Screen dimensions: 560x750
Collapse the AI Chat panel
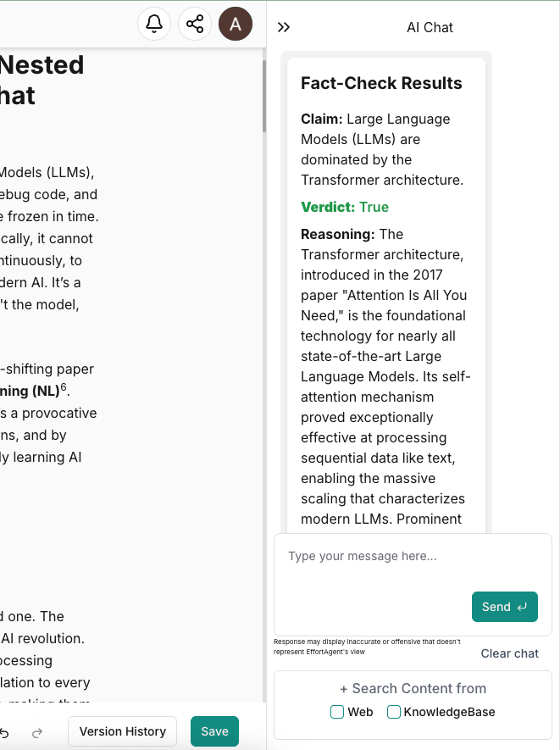point(284,27)
